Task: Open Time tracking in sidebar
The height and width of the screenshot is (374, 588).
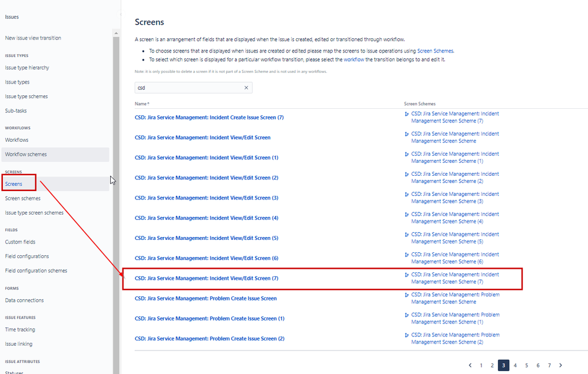Action: coord(20,330)
